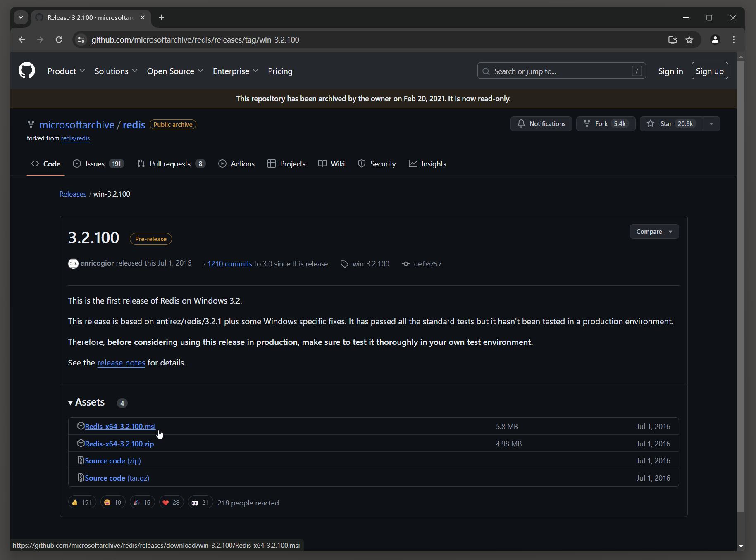Screen dimensions: 756x560
Task: Click the thumbs up reaction 191
Action: click(x=82, y=503)
